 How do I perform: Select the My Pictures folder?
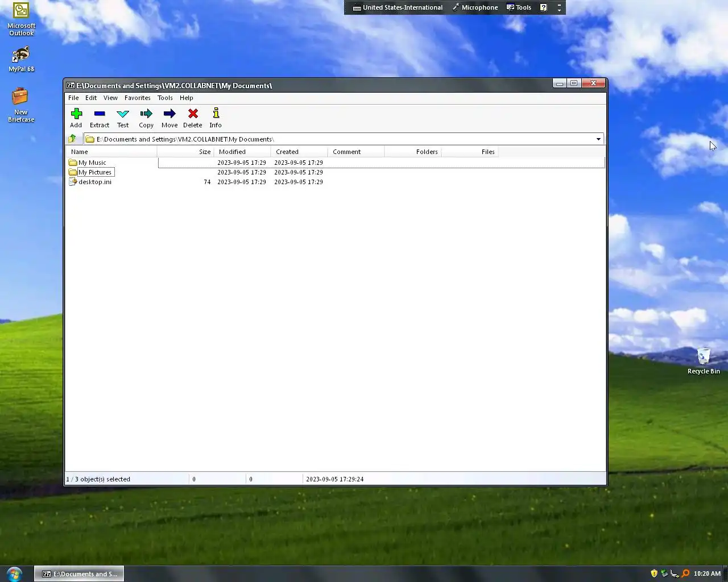click(95, 172)
